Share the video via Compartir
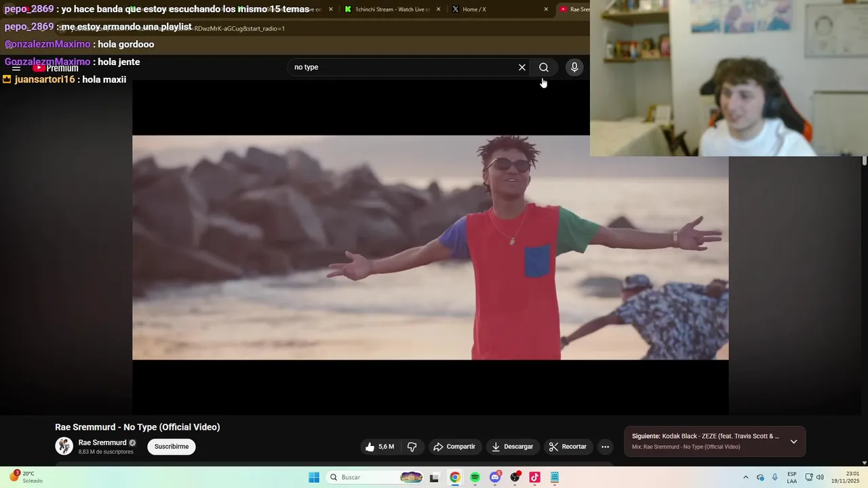This screenshot has height=488, width=868. [454, 447]
